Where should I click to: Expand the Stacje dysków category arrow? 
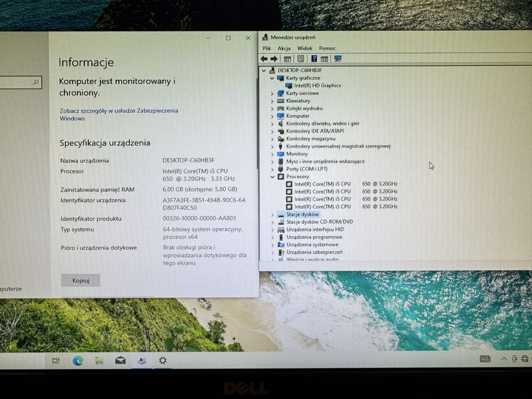tap(272, 214)
